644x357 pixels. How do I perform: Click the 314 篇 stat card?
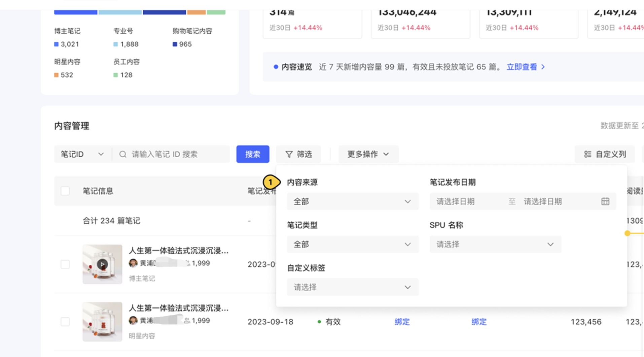[312, 24]
